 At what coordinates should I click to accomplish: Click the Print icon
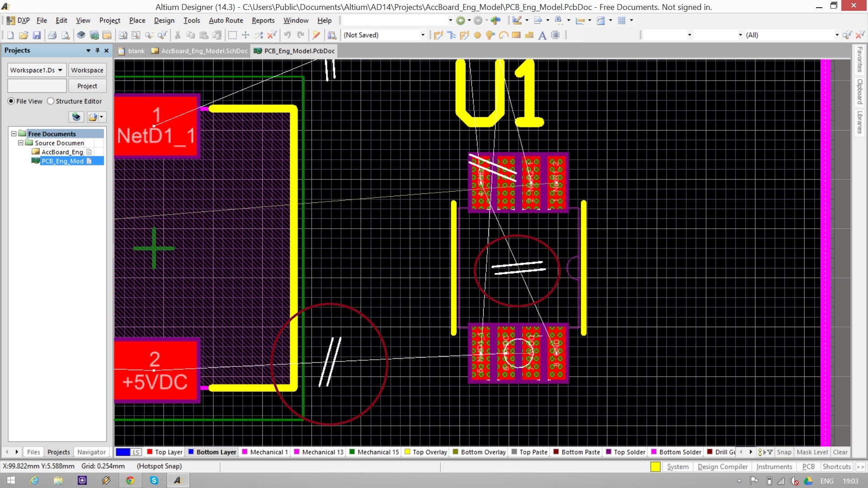[x=52, y=35]
